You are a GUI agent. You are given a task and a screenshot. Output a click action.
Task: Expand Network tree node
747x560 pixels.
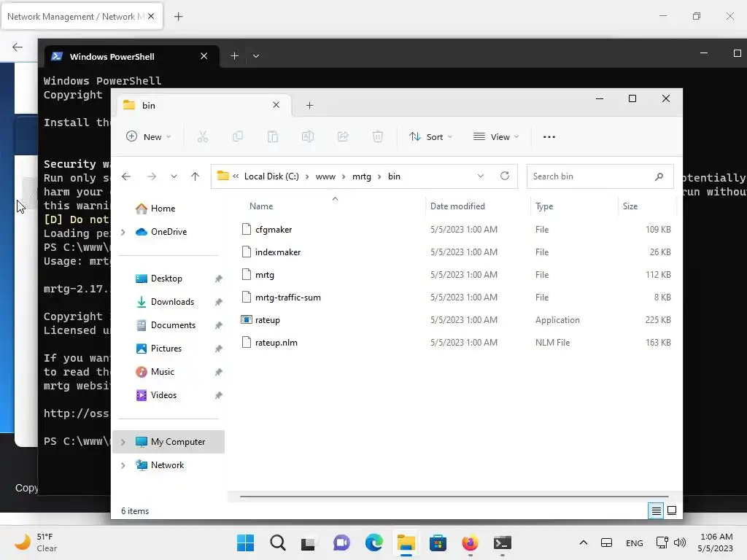click(123, 465)
